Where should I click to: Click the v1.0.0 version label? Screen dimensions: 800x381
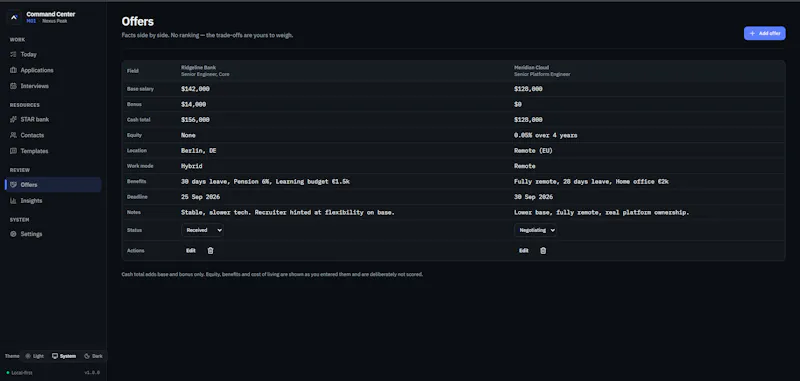pos(92,373)
